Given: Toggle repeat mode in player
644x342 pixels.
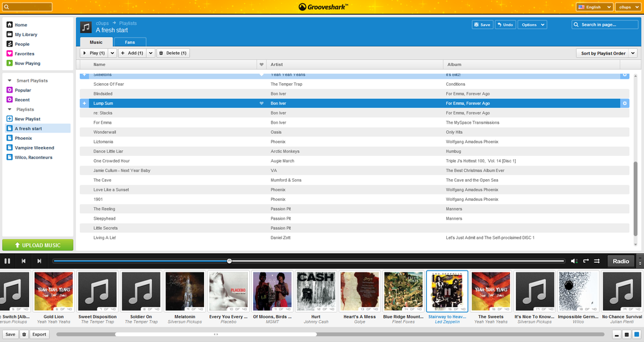Looking at the screenshot, I should point(586,261).
